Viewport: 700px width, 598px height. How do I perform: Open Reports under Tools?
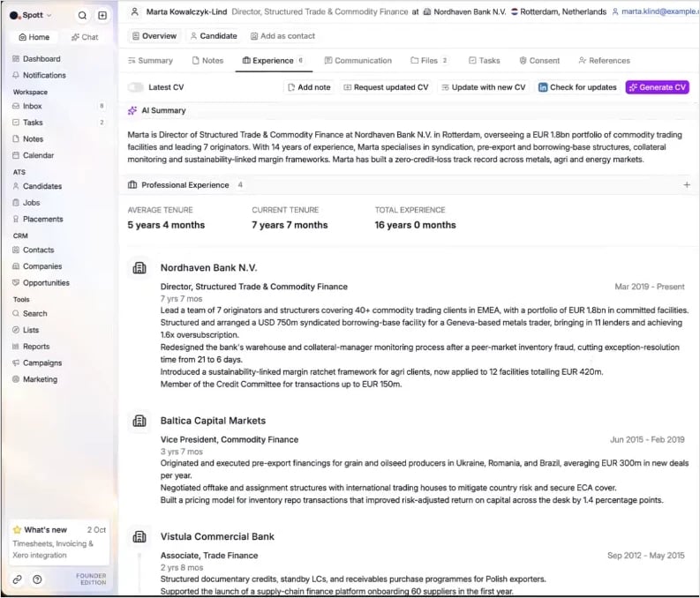(31, 347)
